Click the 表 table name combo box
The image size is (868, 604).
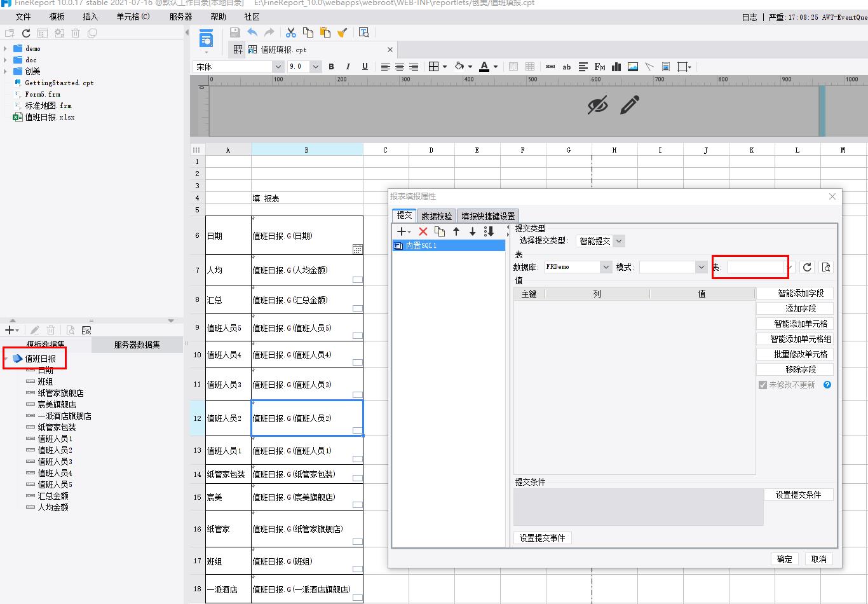click(x=760, y=267)
